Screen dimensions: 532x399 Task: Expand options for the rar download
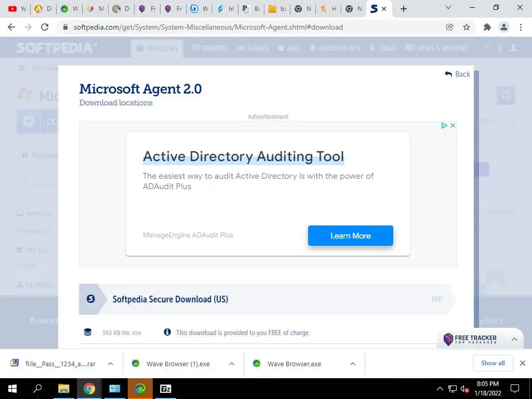(111, 364)
